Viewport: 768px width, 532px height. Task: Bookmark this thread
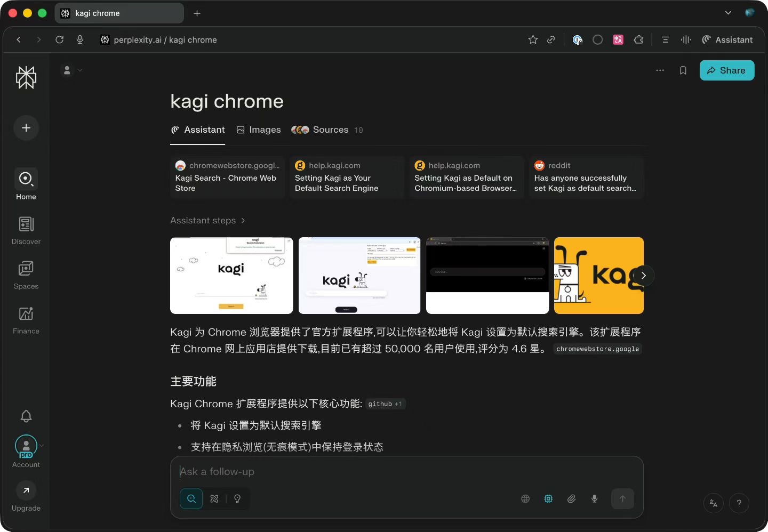pos(683,70)
